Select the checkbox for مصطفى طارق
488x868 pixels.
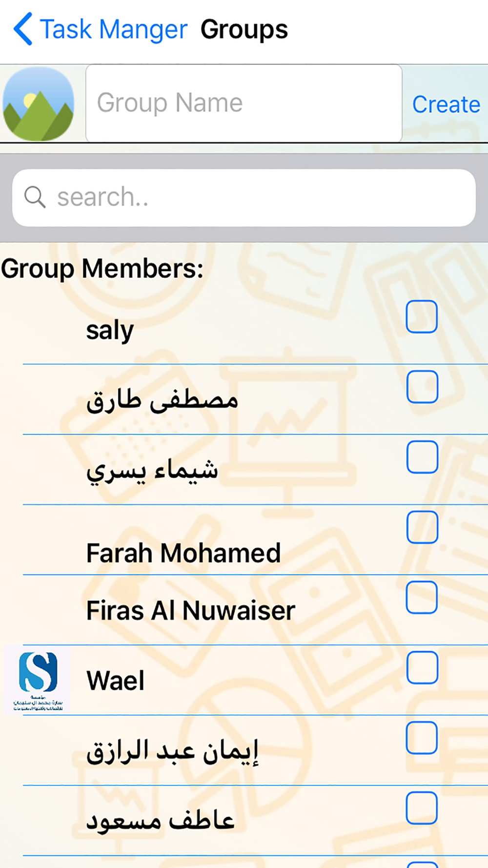point(422,387)
